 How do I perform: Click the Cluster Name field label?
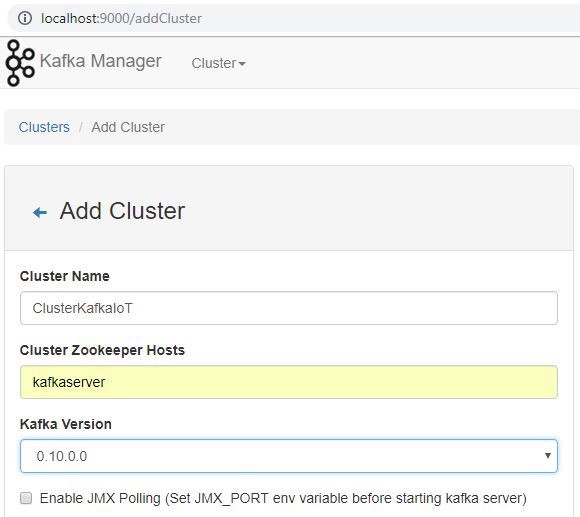click(x=65, y=276)
